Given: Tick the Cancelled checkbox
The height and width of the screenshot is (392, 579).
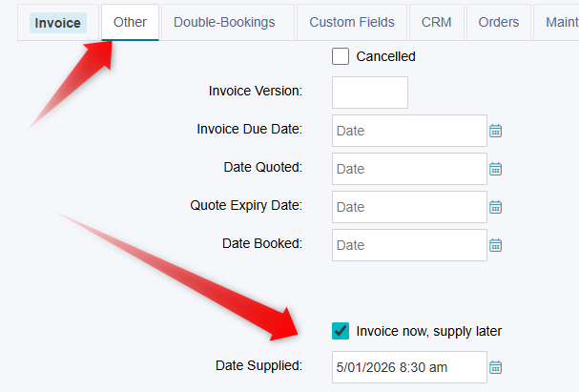Looking at the screenshot, I should [x=341, y=56].
